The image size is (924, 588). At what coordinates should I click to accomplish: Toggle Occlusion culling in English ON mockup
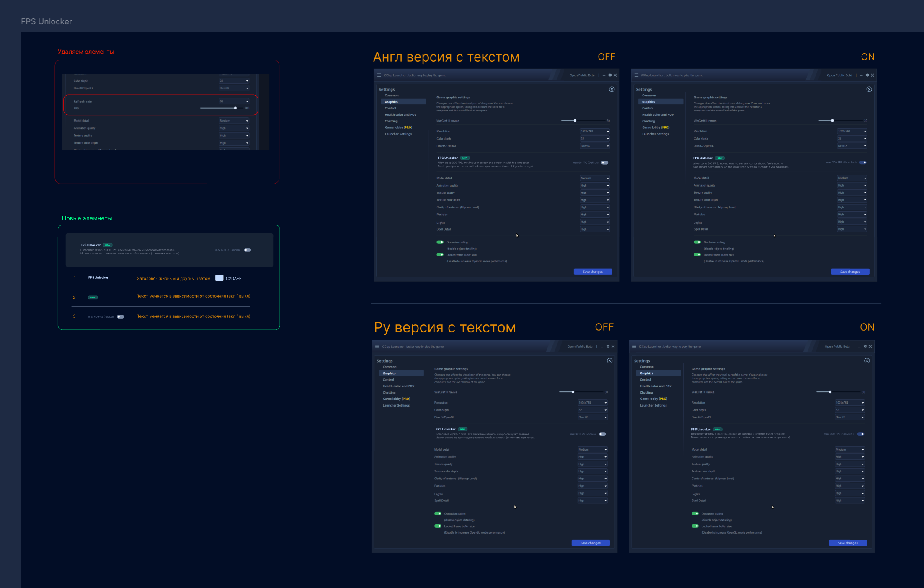pyautogui.click(x=697, y=242)
